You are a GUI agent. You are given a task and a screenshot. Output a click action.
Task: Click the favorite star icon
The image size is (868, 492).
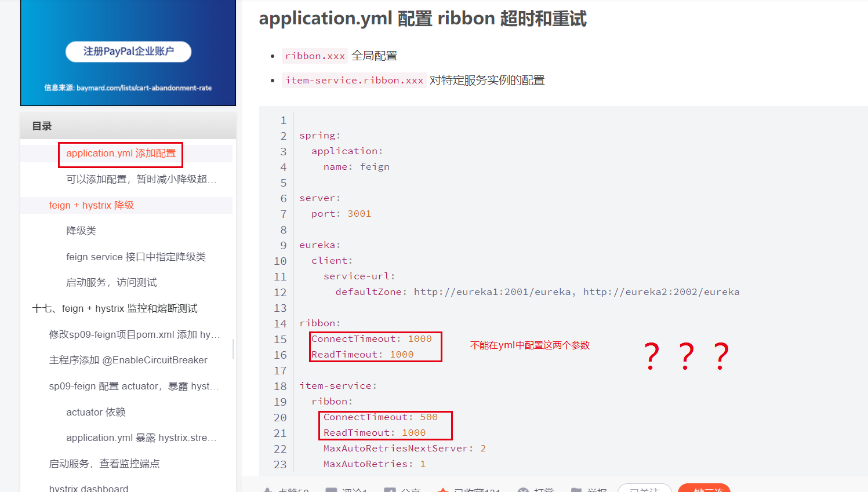click(x=444, y=490)
